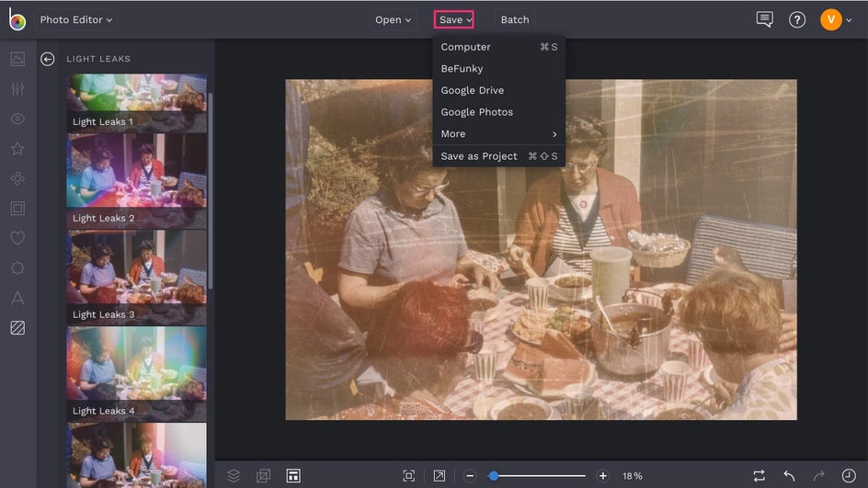868x488 pixels.
Task: Click the photo on the canvas
Action: click(541, 250)
